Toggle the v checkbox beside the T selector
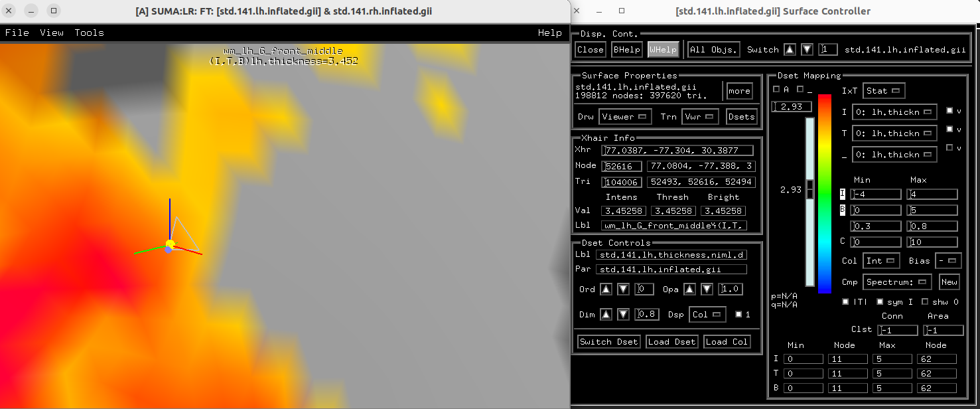The height and width of the screenshot is (409, 980). click(949, 129)
